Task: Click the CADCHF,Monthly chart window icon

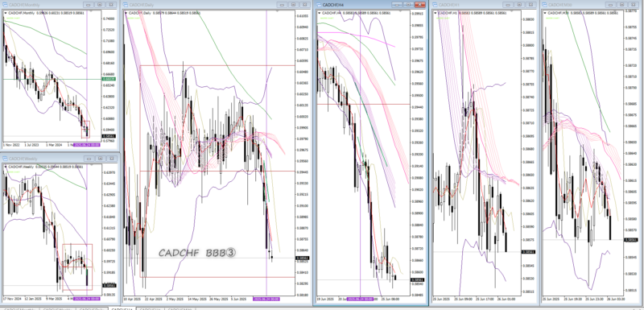Action: [5, 5]
